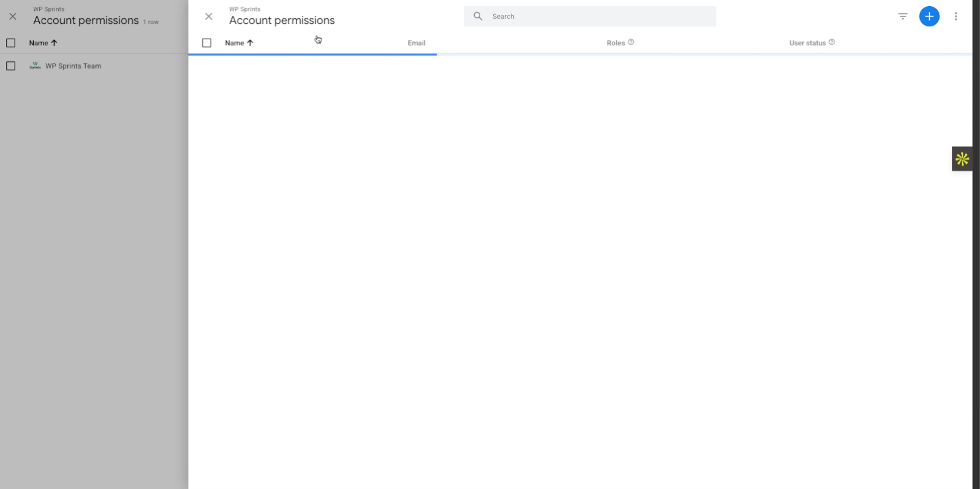Click the blue plus add-user button
Viewport: 980px width, 489px height.
[x=929, y=17]
